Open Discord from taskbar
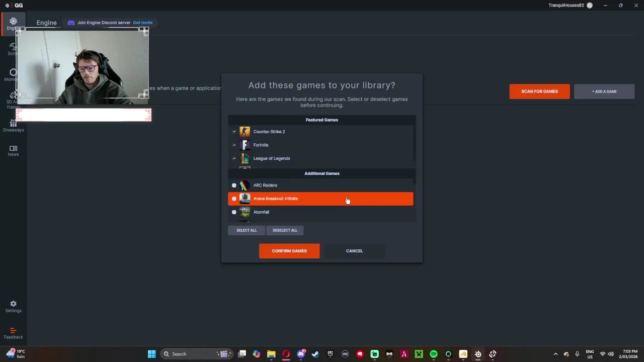644x362 pixels. (301, 354)
